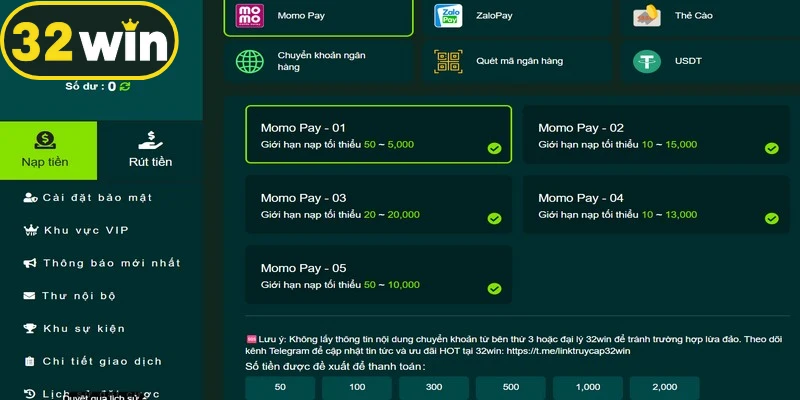The height and width of the screenshot is (400, 800).
Task: Select the Momo Pay - 05 channel card
Action: (x=379, y=274)
